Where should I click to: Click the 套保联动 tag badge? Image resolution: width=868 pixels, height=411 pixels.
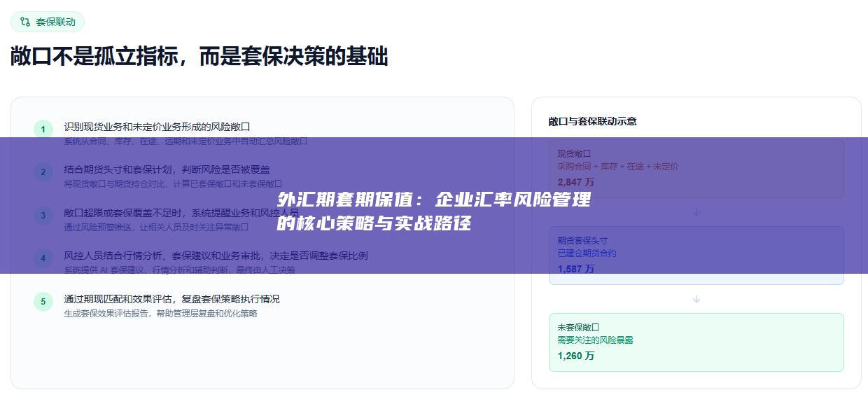pos(48,22)
